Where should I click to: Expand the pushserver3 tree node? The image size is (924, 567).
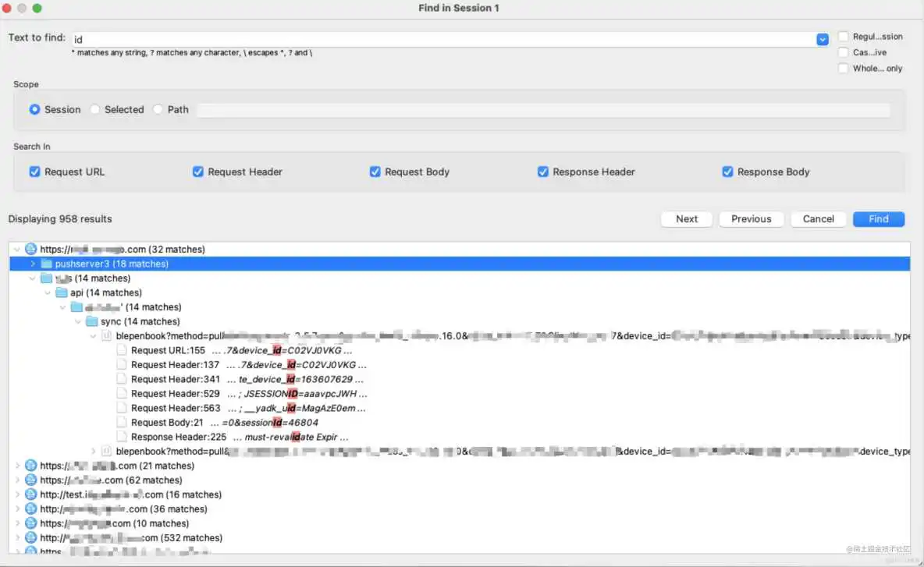pos(33,264)
